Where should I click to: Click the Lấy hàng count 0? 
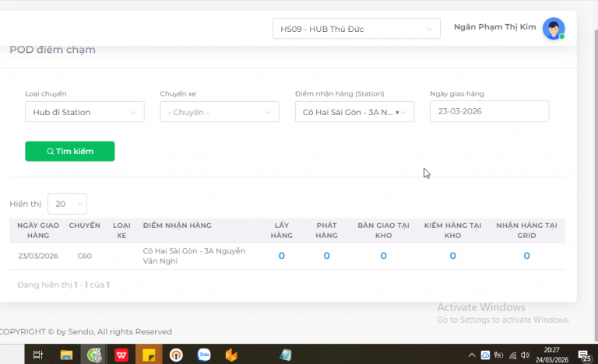(x=281, y=256)
